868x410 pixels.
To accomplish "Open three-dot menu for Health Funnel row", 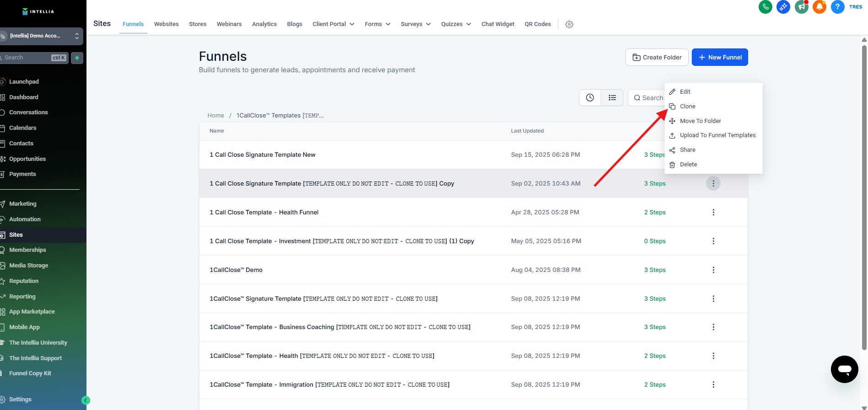I will pos(713,212).
